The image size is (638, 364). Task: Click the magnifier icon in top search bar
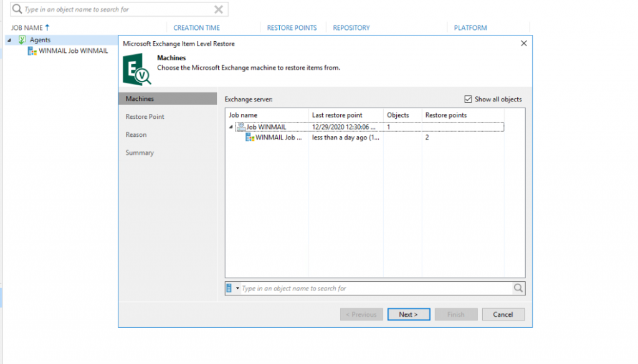pos(17,9)
